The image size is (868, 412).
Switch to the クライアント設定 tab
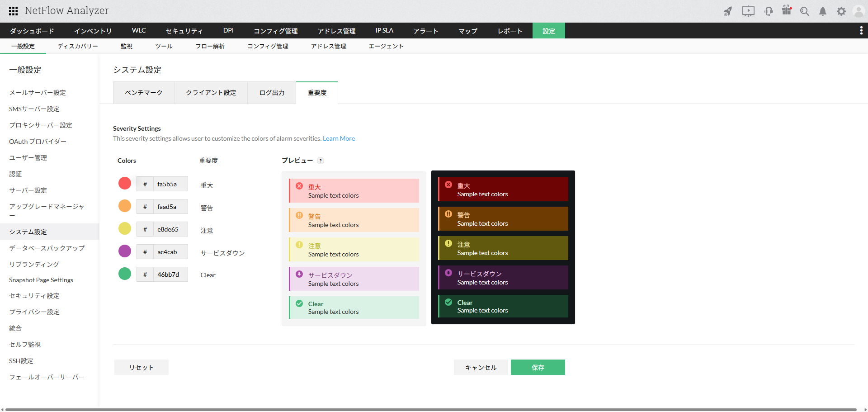(211, 93)
